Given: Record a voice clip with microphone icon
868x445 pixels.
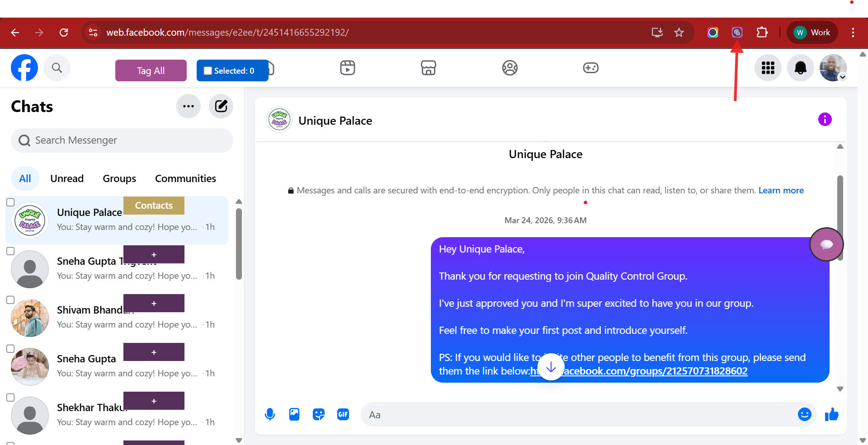Looking at the screenshot, I should (x=270, y=414).
